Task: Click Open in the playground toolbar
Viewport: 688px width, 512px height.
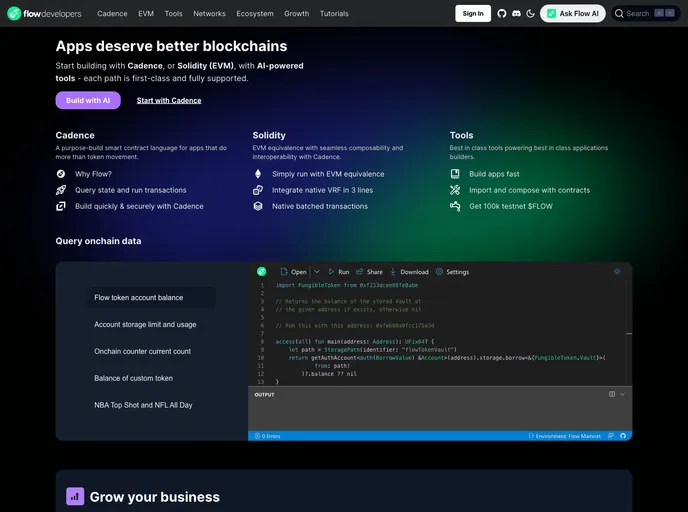Action: tap(294, 272)
